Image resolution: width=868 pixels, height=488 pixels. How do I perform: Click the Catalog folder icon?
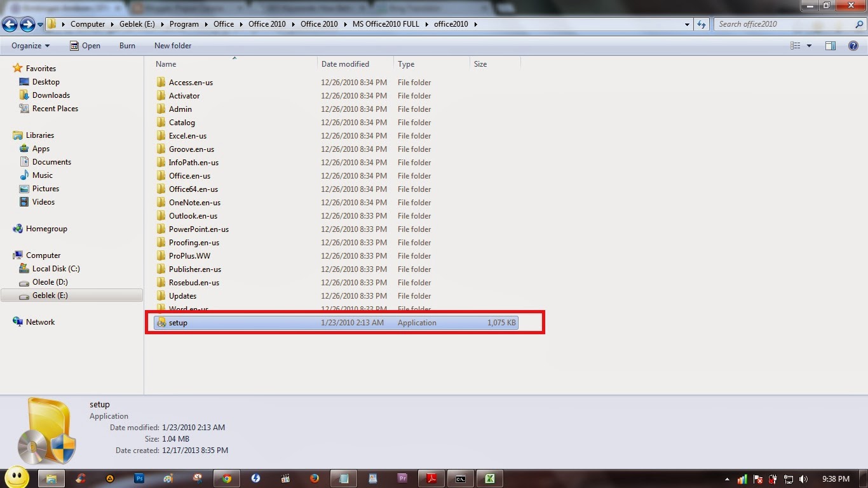[x=161, y=123]
